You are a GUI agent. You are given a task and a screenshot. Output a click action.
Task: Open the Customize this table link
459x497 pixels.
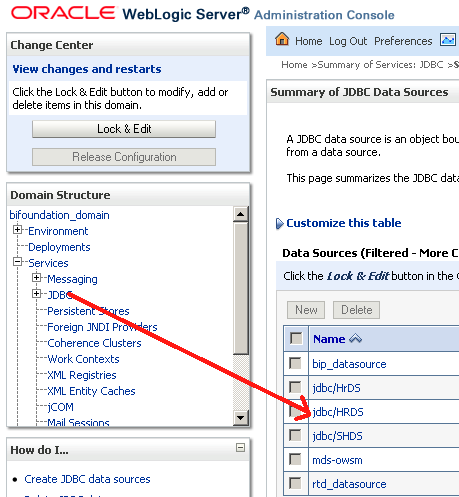point(344,223)
